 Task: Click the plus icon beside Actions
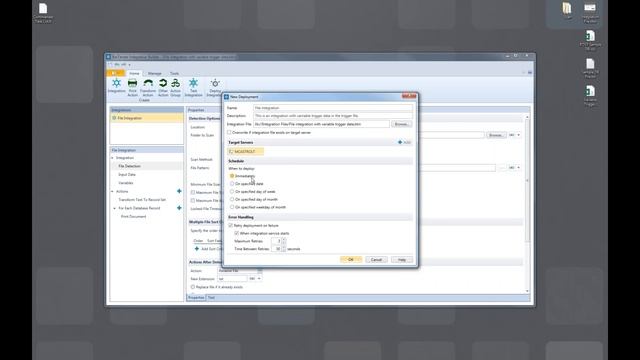tap(179, 191)
